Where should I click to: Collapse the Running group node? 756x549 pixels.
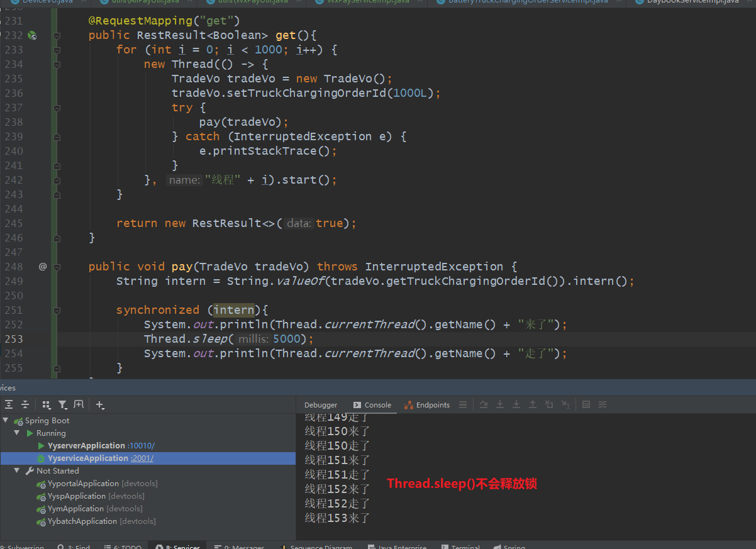point(18,433)
